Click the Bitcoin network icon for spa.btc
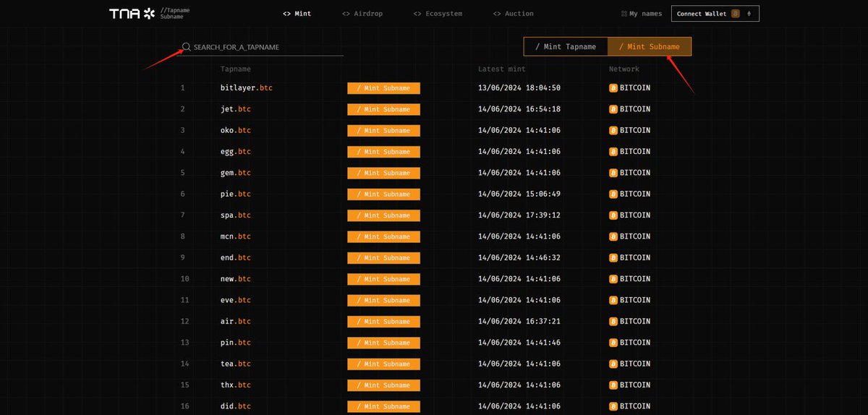This screenshot has height=415, width=868. 613,215
